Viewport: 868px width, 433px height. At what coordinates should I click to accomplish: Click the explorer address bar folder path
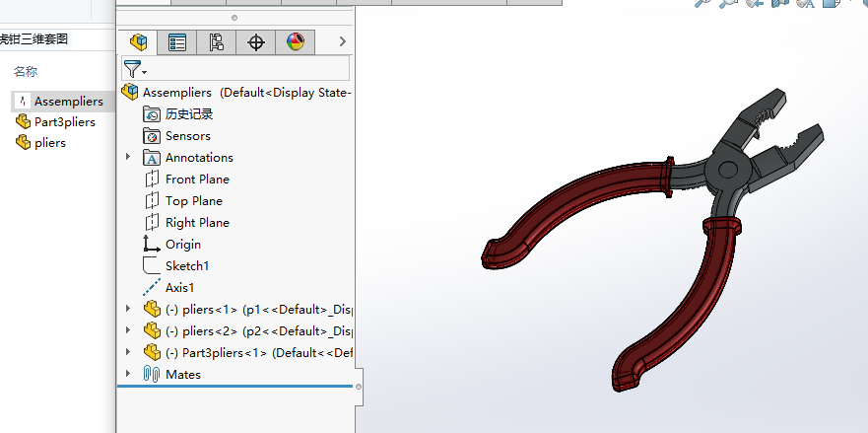pyautogui.click(x=34, y=39)
